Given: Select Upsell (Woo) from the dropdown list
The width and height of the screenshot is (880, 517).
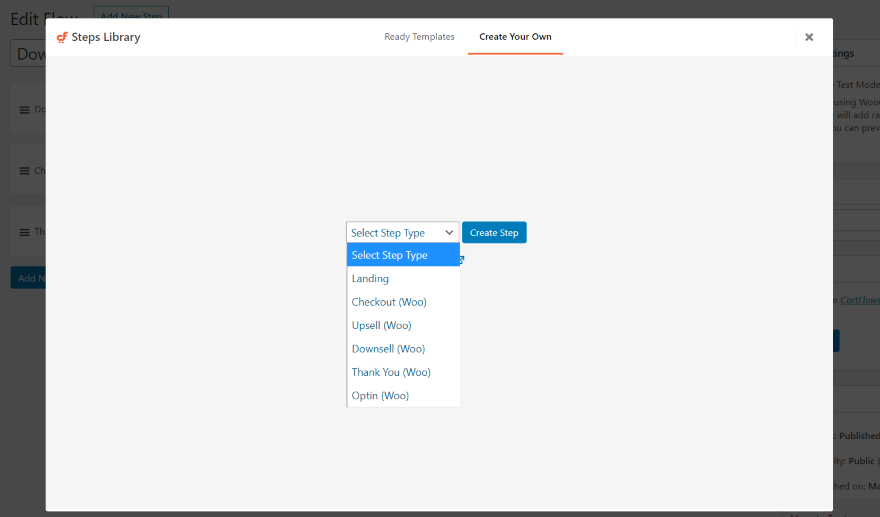Looking at the screenshot, I should (403, 326).
